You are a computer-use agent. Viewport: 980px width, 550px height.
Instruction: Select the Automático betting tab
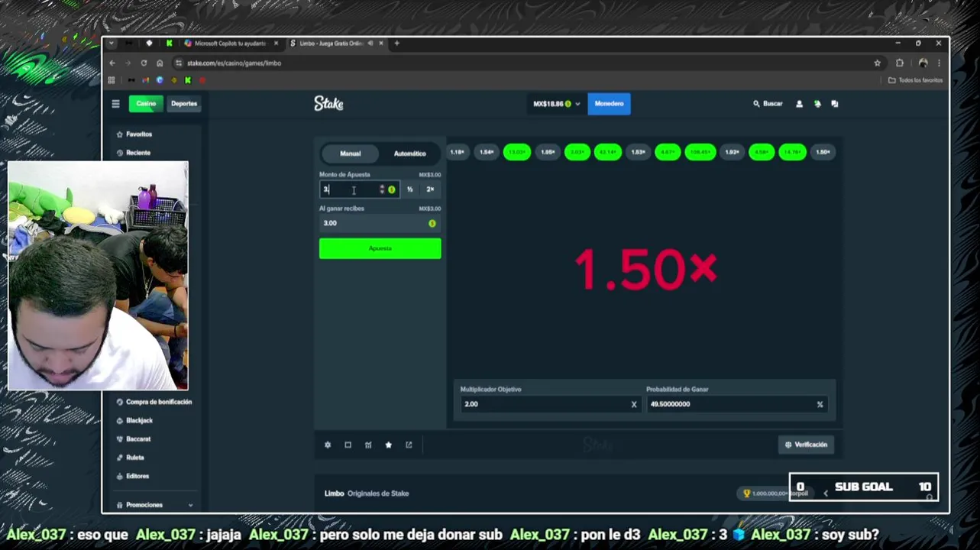(x=409, y=154)
